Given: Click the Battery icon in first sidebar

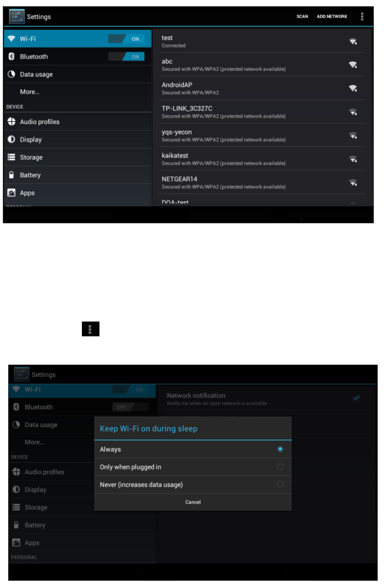Looking at the screenshot, I should tap(12, 175).
